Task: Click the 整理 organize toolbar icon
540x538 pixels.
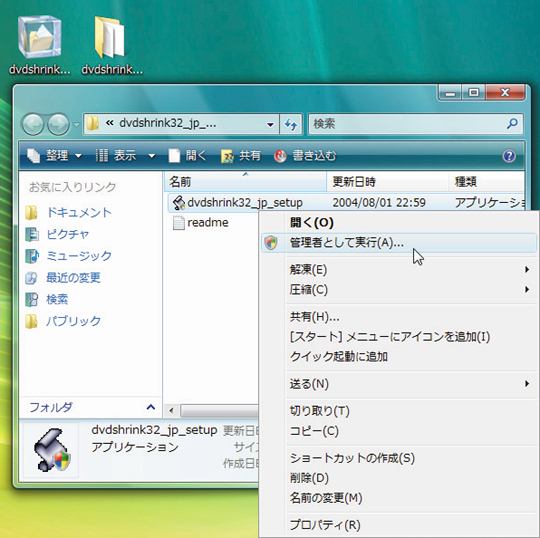Action: coord(33,156)
